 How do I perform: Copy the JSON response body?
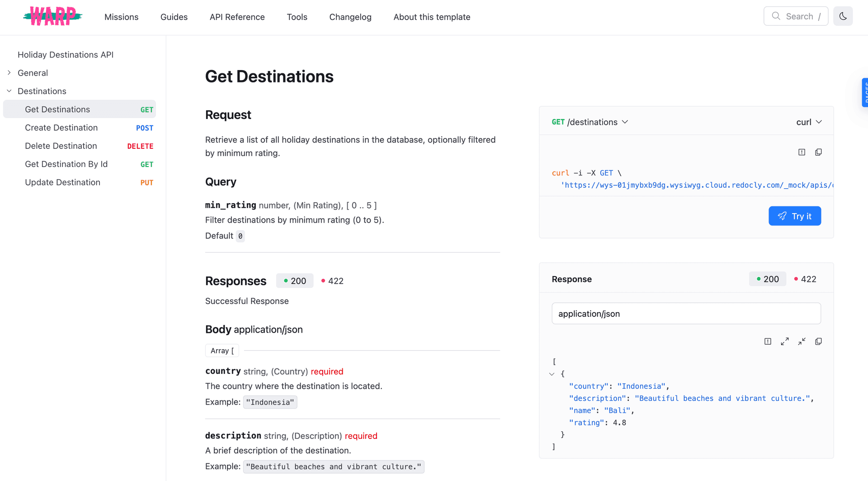pyautogui.click(x=818, y=341)
